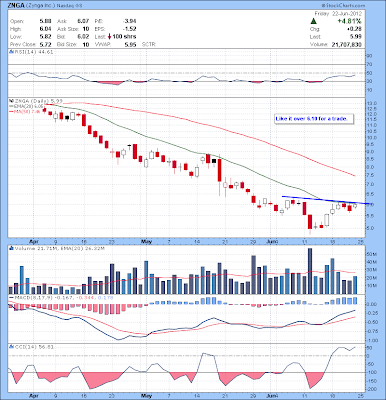Click the +4.81% percent change value

(x=349, y=21)
